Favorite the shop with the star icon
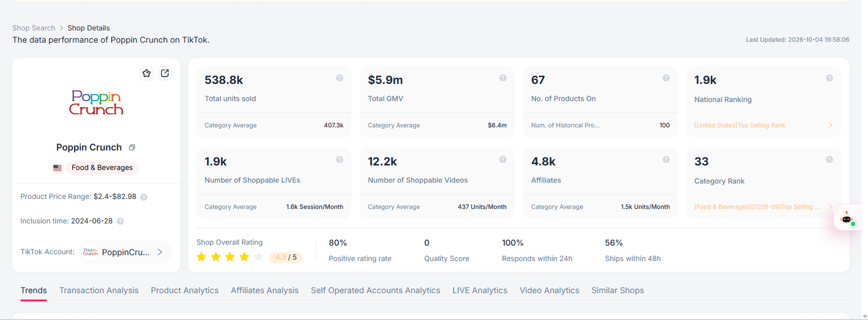 tap(146, 73)
